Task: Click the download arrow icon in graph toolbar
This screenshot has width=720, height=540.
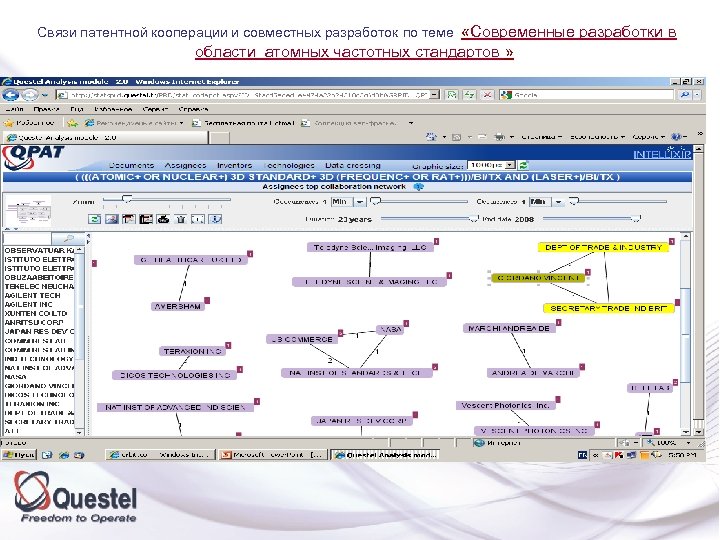Action: pyautogui.click(x=215, y=219)
